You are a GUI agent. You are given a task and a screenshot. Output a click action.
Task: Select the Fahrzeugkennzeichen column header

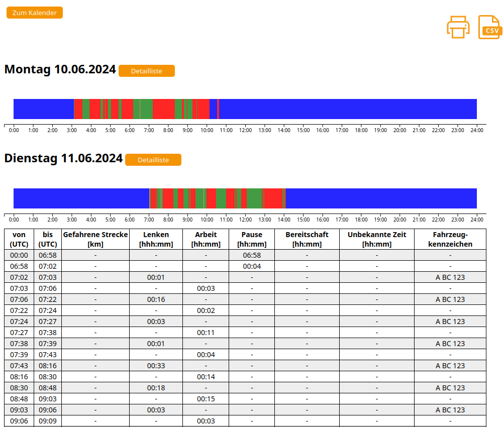pyautogui.click(x=450, y=239)
